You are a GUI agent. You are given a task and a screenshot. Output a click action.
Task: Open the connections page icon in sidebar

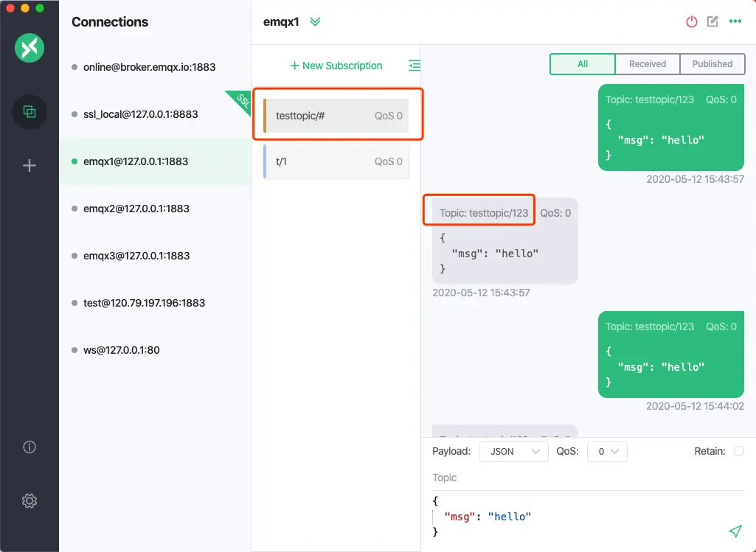(30, 112)
